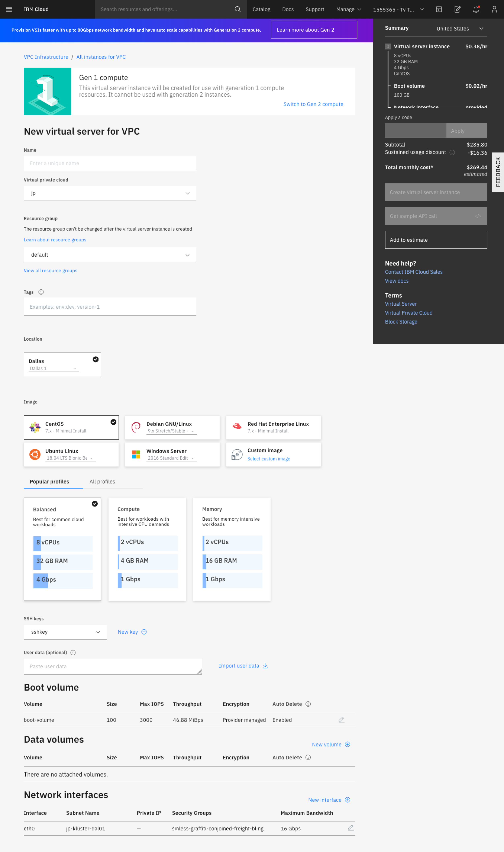Open the Dallas 1 zone dropdown

(x=54, y=369)
